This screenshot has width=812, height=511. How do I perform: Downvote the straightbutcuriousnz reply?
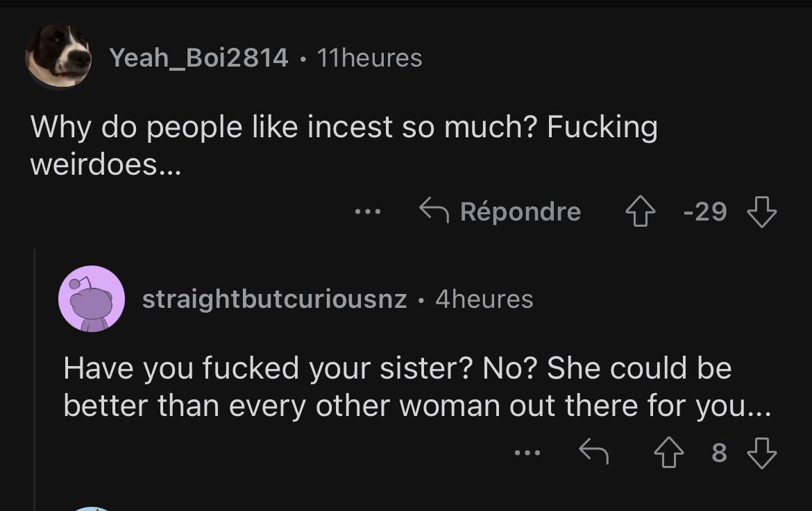pos(761,453)
